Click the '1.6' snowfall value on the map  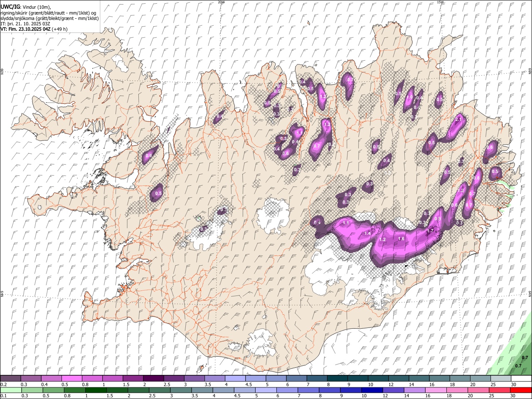(x=401, y=239)
